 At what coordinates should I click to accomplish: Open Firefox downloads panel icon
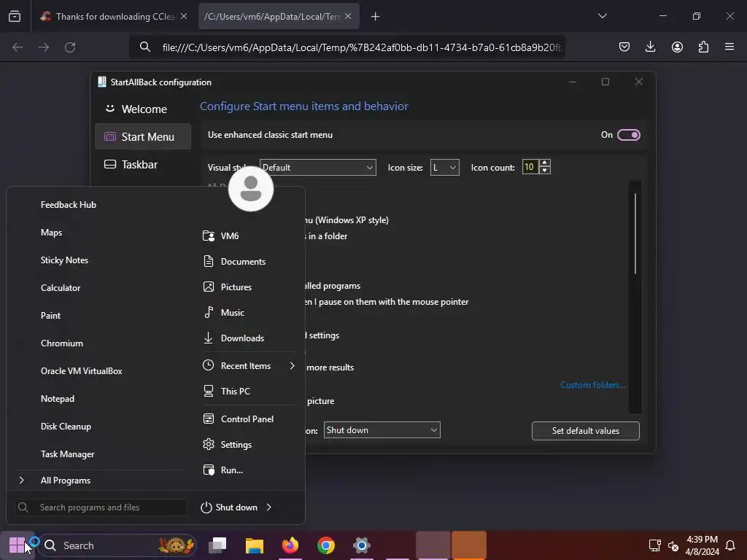point(650,47)
